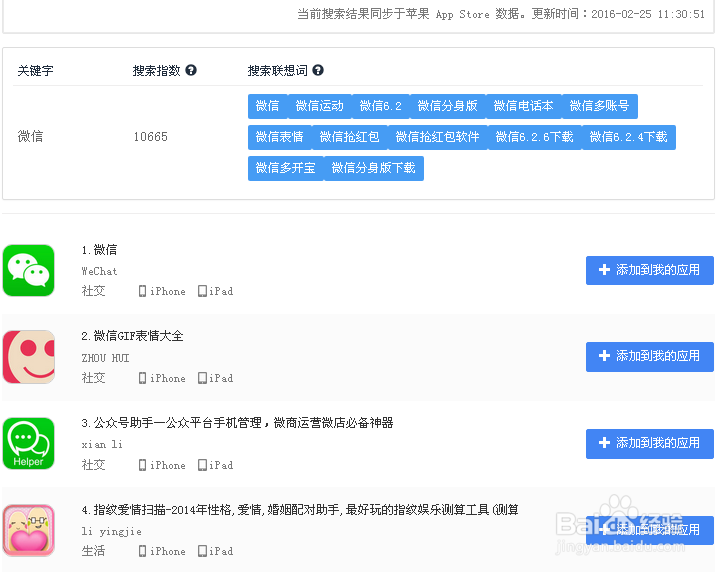The height and width of the screenshot is (572, 724).
Task: Add 微信 WeChat to my apps
Action: coord(650,270)
